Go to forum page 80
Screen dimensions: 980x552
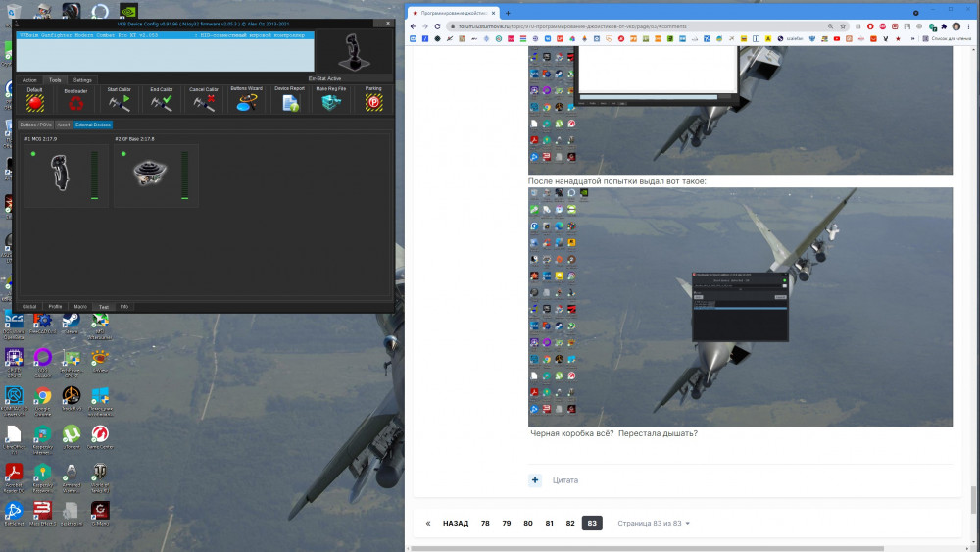tap(528, 524)
